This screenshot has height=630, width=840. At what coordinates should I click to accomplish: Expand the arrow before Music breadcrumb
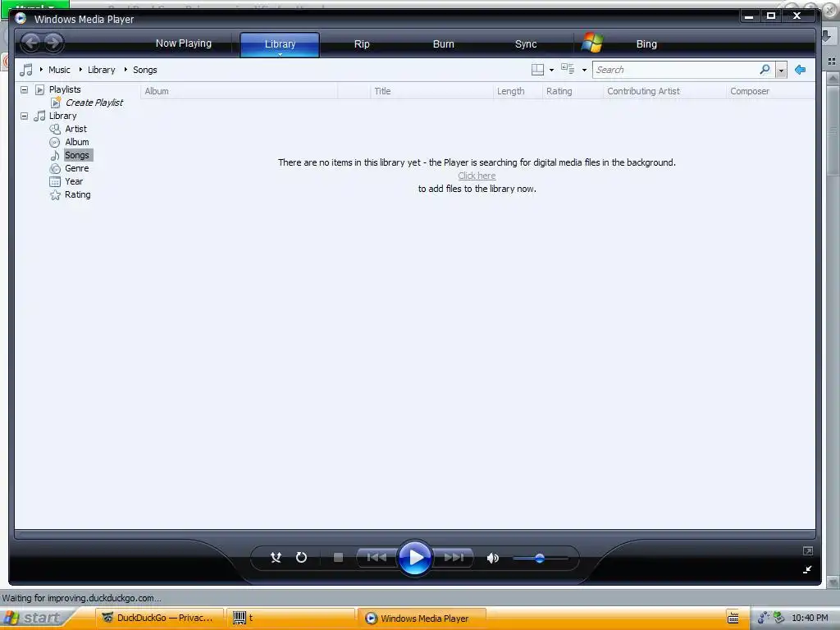click(41, 69)
